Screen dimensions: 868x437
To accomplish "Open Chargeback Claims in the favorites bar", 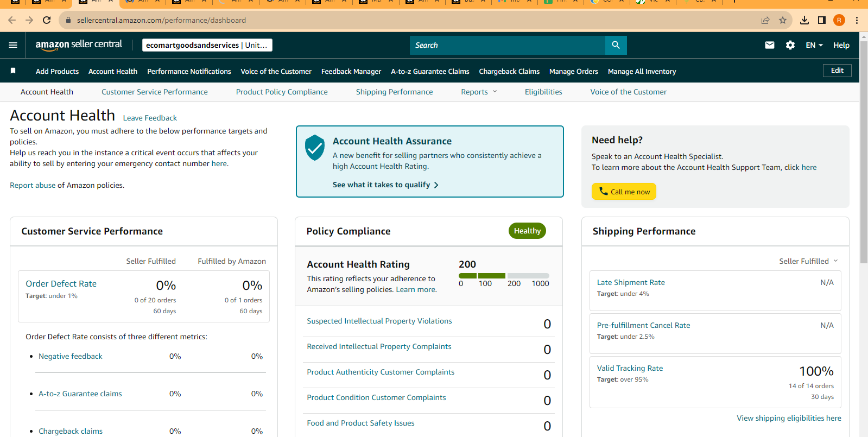I will 509,71.
